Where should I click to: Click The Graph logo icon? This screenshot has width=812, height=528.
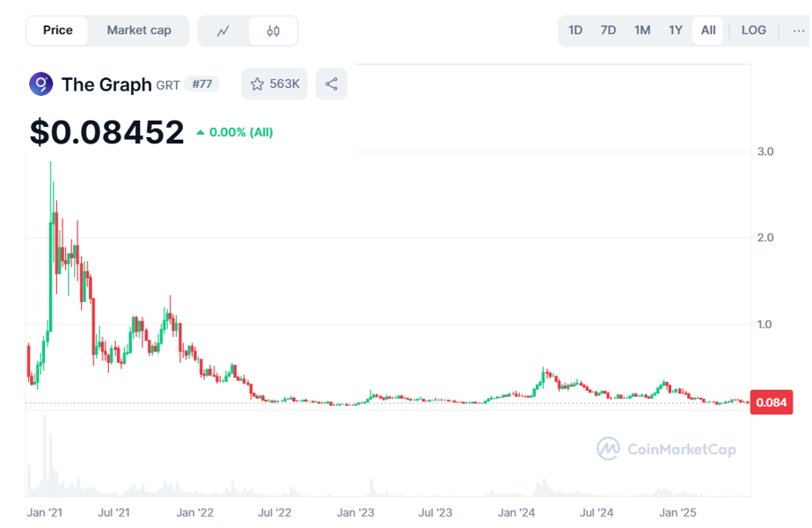pyautogui.click(x=40, y=84)
